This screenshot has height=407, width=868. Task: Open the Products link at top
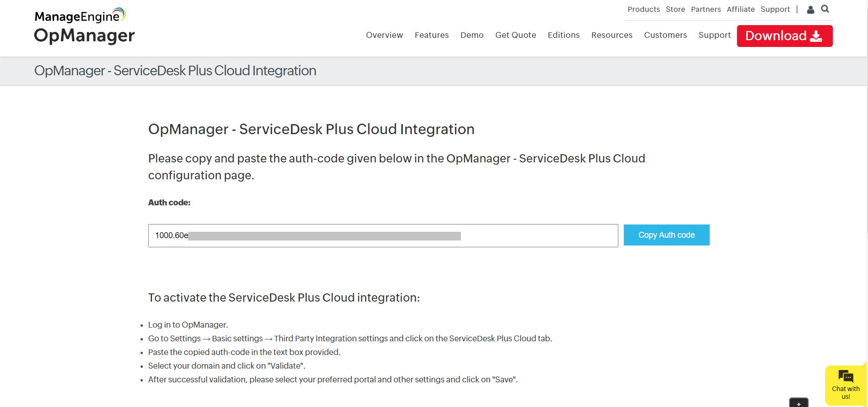point(643,10)
